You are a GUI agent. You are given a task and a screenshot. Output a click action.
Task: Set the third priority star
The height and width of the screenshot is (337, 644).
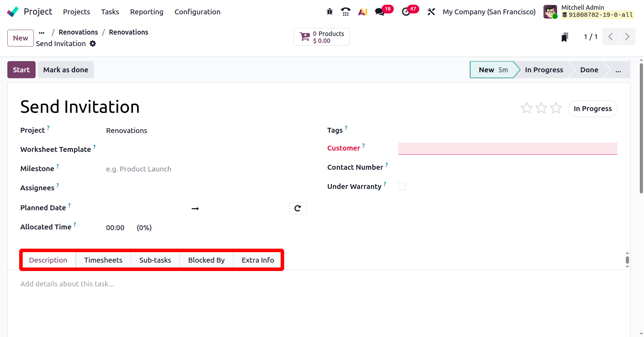[x=556, y=108]
